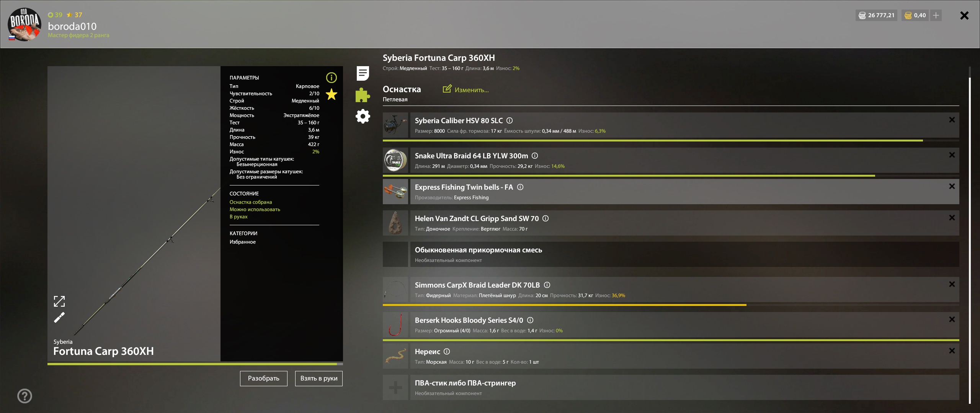Click the gold coins balance 0,40
The width and height of the screenshot is (980, 413).
[x=915, y=15]
